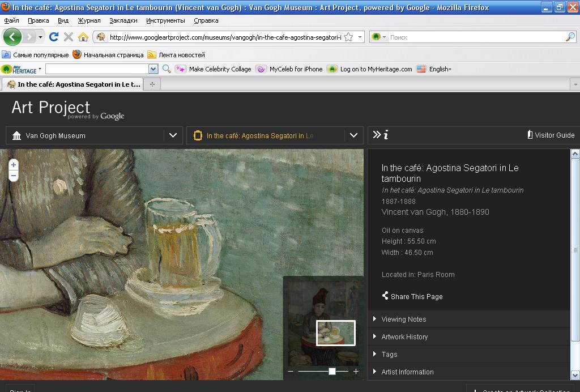
Task: Click the painting overview thumbnail
Action: 323,320
